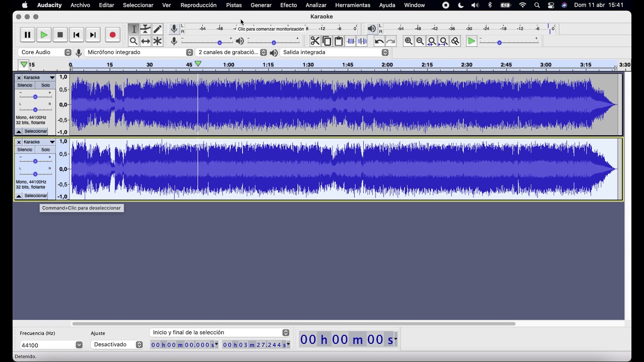
Task: Click the red Record button
Action: [x=112, y=35]
